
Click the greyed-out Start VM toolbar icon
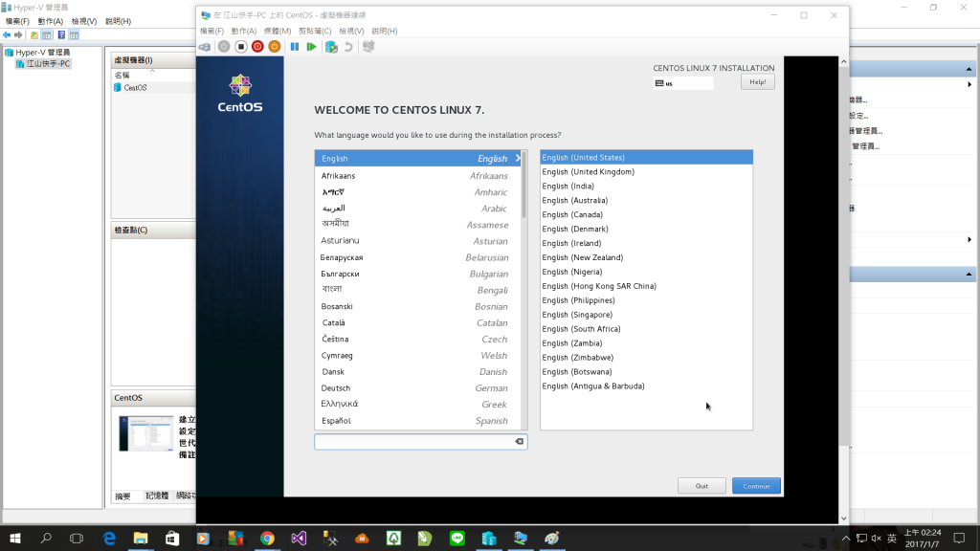click(x=224, y=47)
